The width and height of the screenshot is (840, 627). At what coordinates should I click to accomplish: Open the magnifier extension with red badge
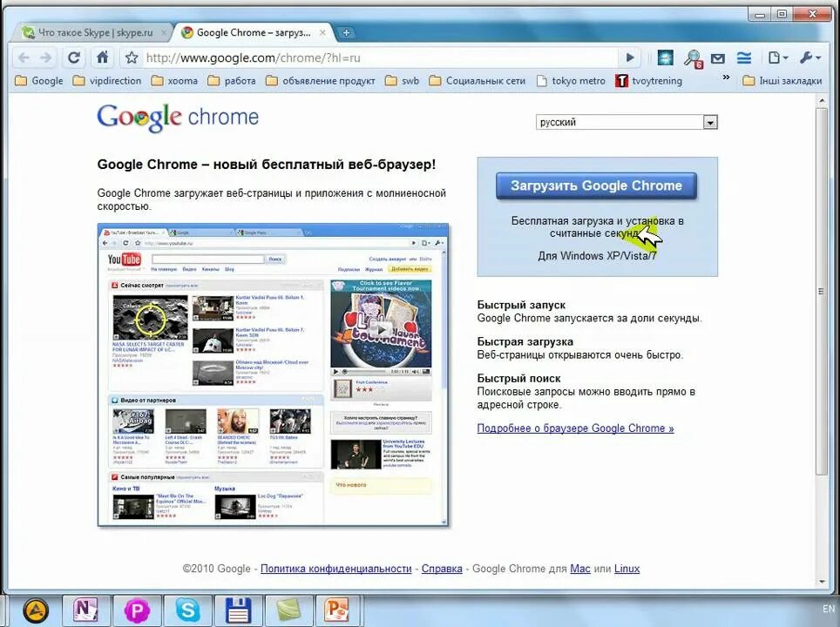694,57
